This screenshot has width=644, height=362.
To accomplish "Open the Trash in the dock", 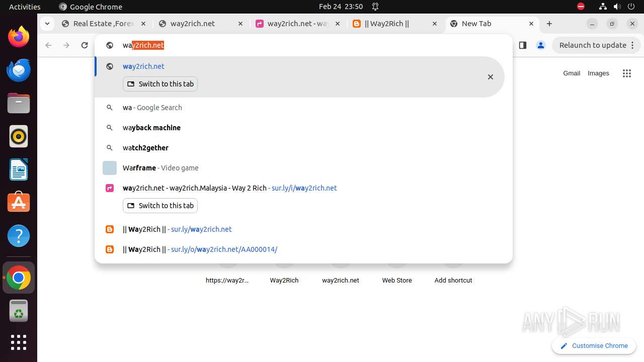I will click(19, 311).
